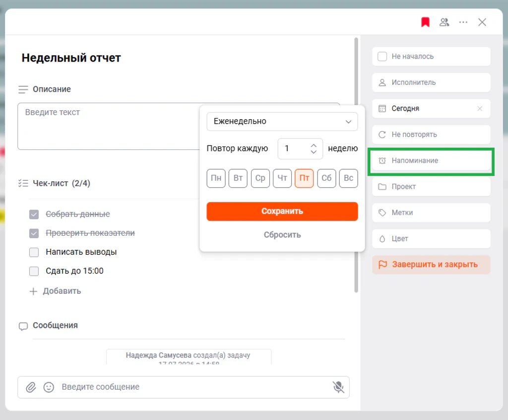Toggle the Чт weekday button
508x420 pixels.
click(282, 178)
